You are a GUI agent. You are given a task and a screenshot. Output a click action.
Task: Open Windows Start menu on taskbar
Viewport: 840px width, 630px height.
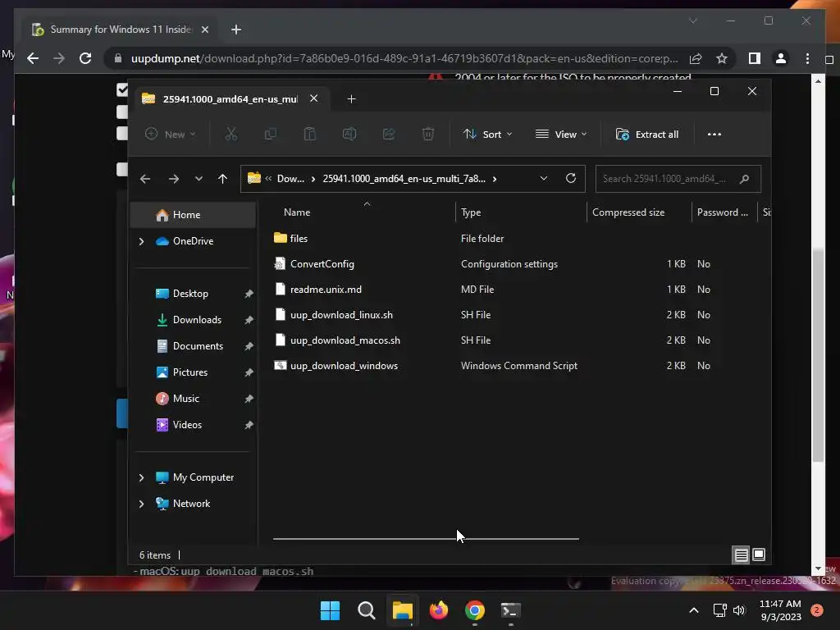pos(330,610)
